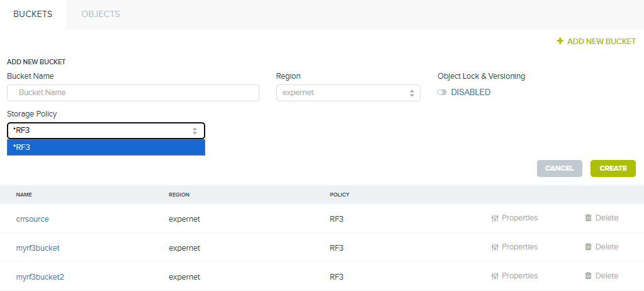Select the Buckets tab

click(x=33, y=14)
